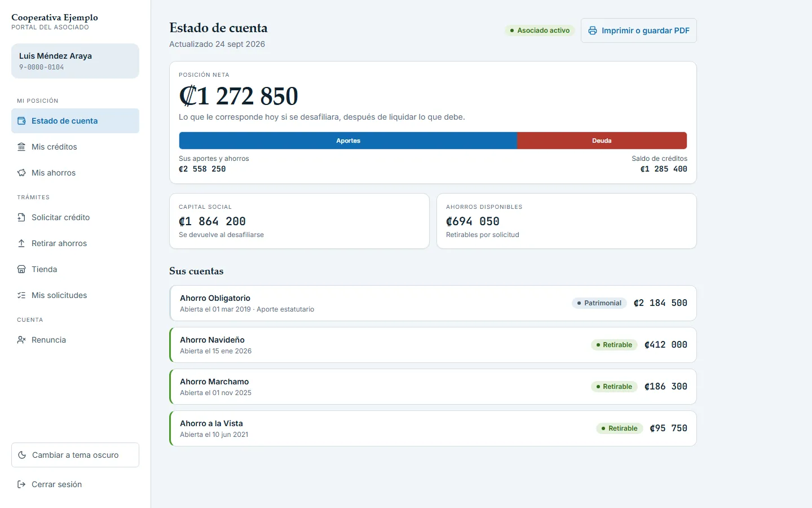Open the Ahorro Obligatorio account row
The image size is (812, 508).
[x=433, y=303]
